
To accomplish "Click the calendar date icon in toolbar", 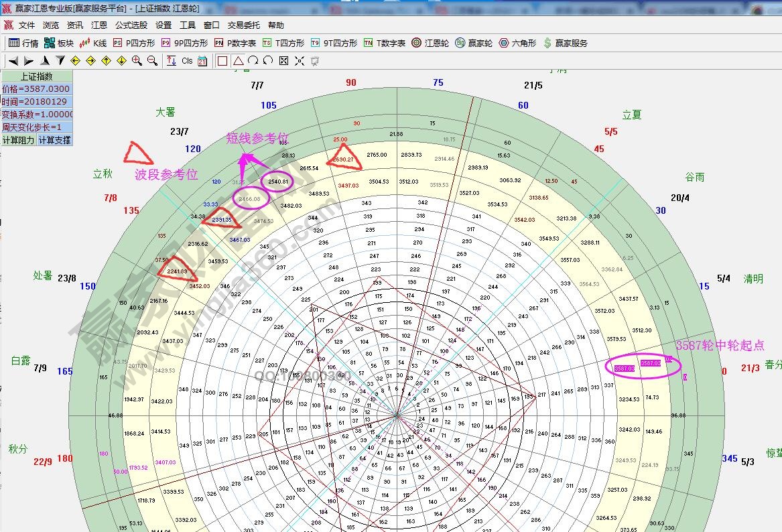I will click(x=202, y=61).
